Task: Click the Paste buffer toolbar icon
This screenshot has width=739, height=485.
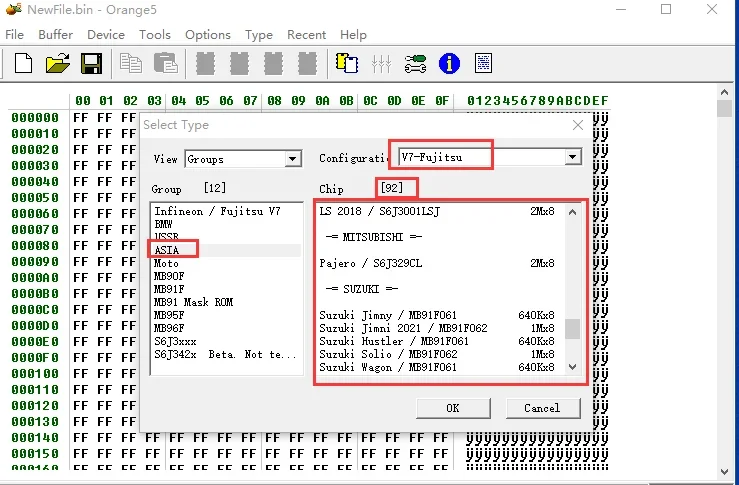Action: click(165, 63)
